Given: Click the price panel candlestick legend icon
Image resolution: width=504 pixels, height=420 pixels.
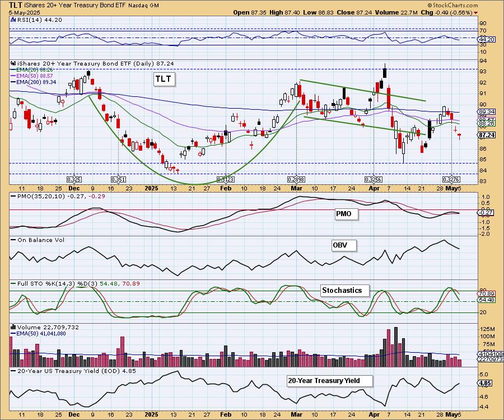Looking at the screenshot, I should [x=13, y=63].
